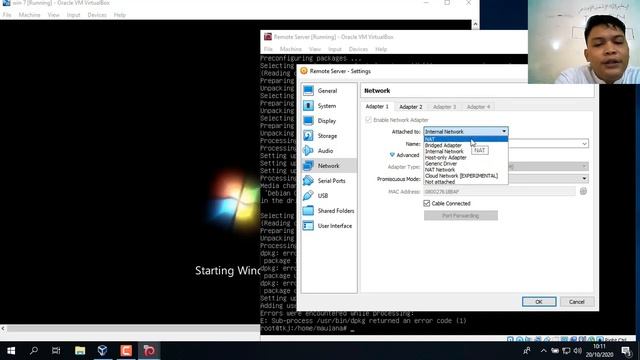This screenshot has height=360, width=640.
Task: Open User Interface settings category icon
Action: coord(309,226)
